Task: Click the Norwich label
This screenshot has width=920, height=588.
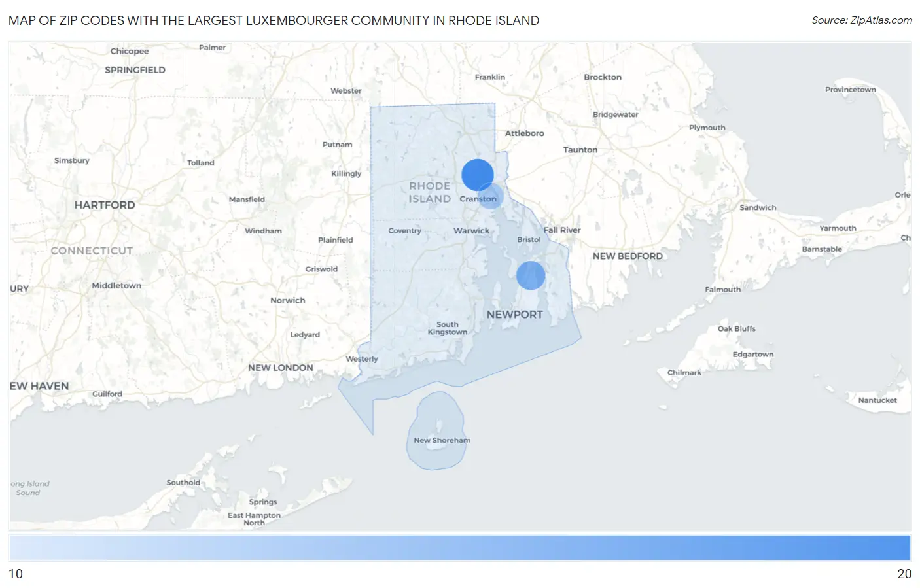Action: pyautogui.click(x=288, y=301)
